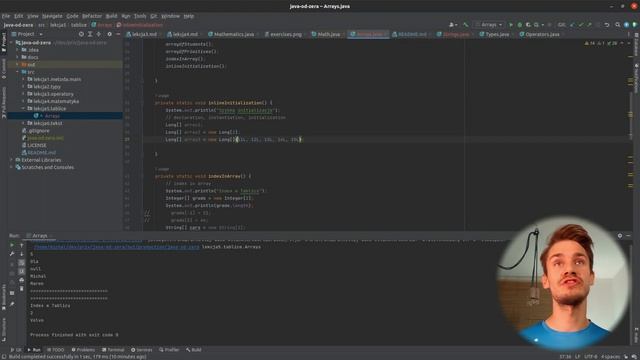
Task: Open the Code menu
Action: tap(72, 16)
